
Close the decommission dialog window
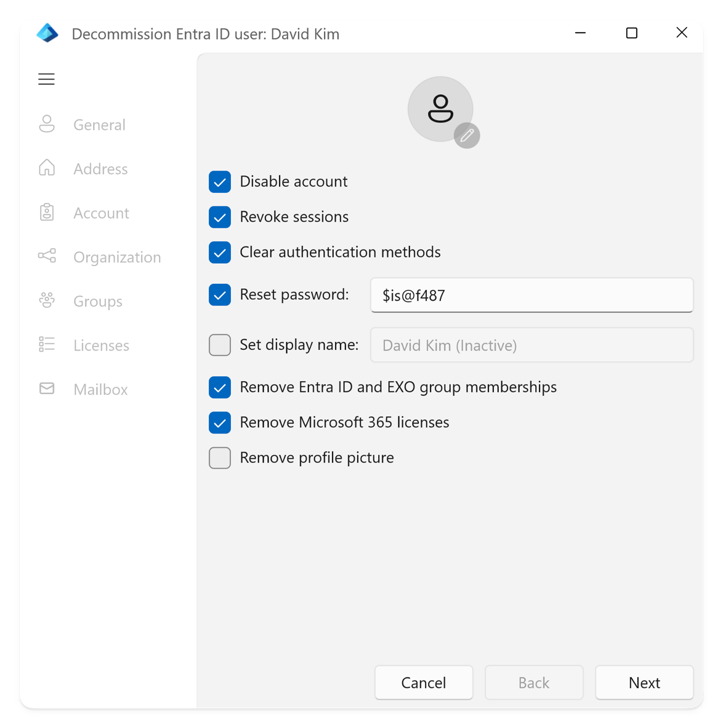(682, 33)
